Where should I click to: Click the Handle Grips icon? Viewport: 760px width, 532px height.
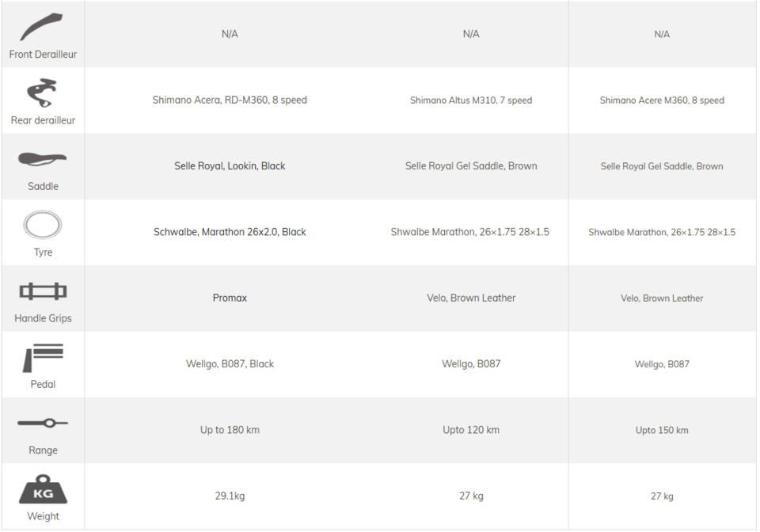click(x=43, y=291)
